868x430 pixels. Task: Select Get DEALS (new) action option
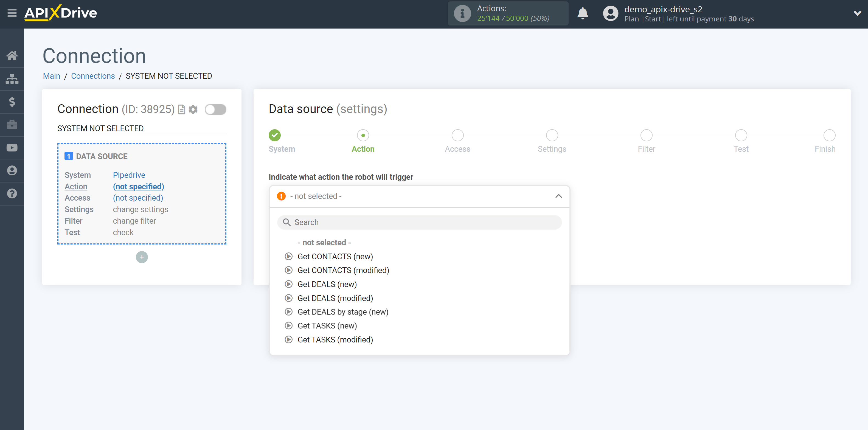(x=327, y=284)
